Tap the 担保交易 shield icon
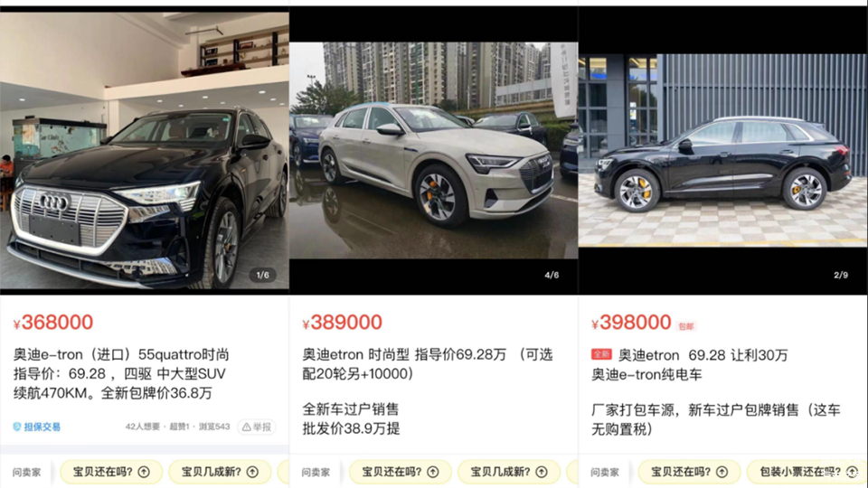The image size is (868, 488). click(17, 427)
